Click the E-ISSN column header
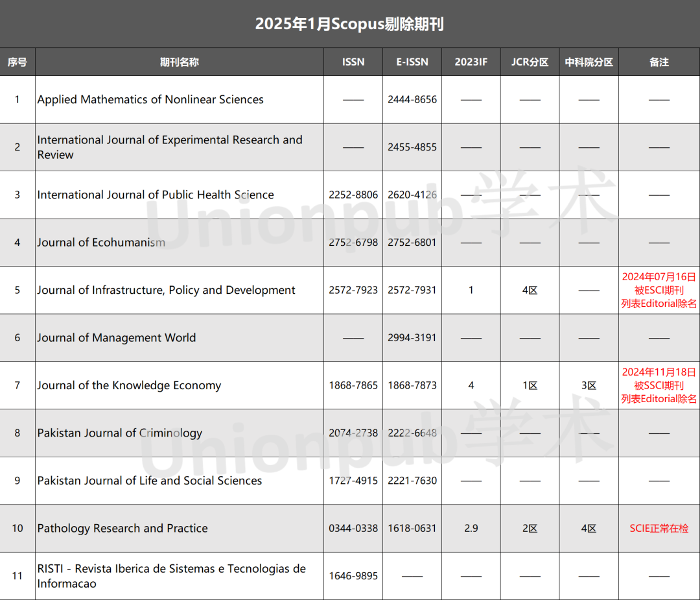700x600 pixels. 412,62
